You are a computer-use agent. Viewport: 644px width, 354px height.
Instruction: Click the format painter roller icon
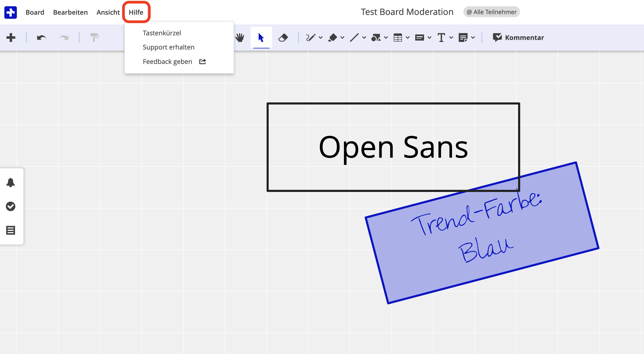94,38
